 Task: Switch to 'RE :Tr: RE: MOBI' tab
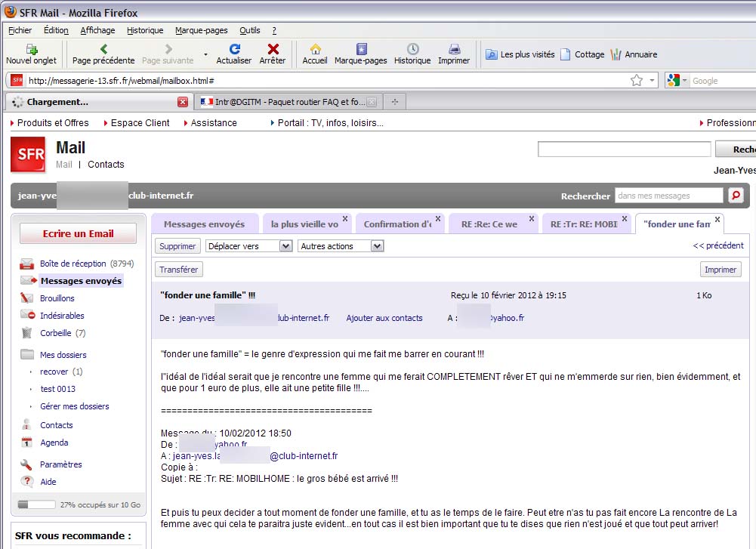583,224
